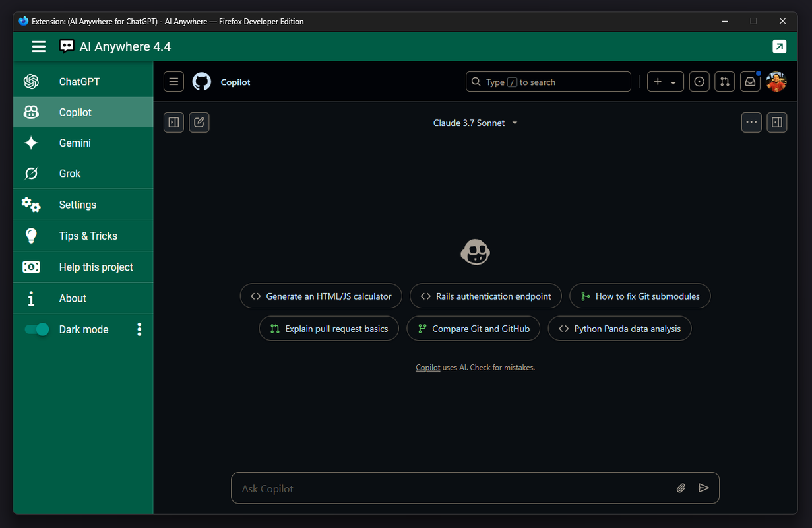
Task: Open the Claude 3.7 Sonnet model dropdown
Action: (x=475, y=123)
